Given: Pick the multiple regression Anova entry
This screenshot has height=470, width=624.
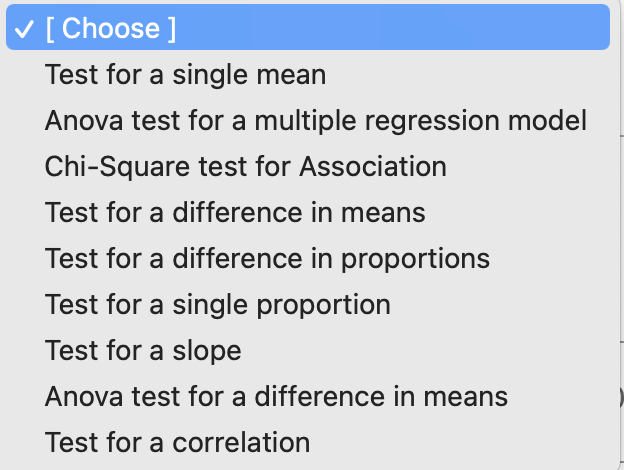Looking at the screenshot, I should point(315,121).
